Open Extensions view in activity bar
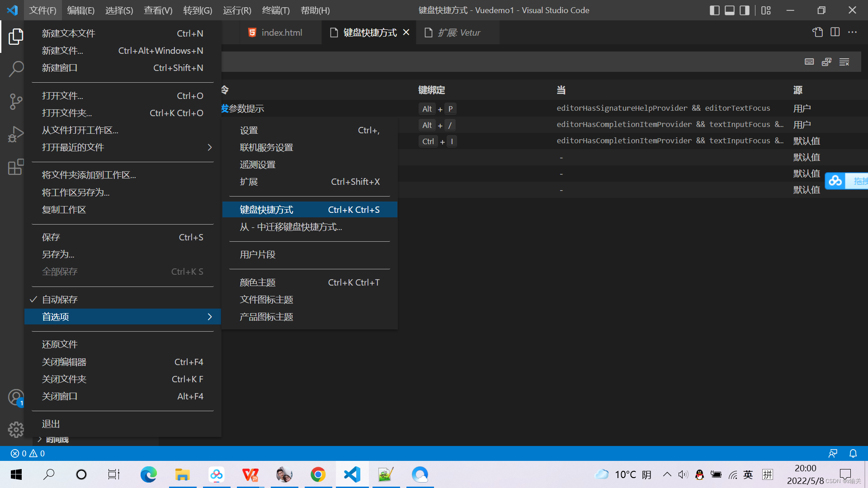868x488 pixels. [16, 167]
